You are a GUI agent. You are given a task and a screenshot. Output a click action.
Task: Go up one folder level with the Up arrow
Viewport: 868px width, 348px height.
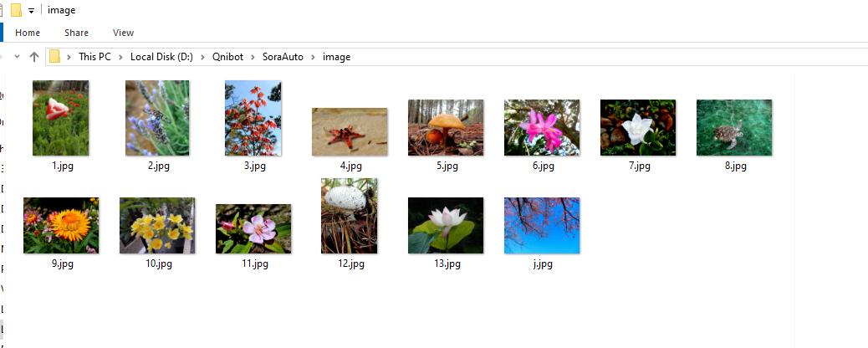pyautogui.click(x=33, y=57)
